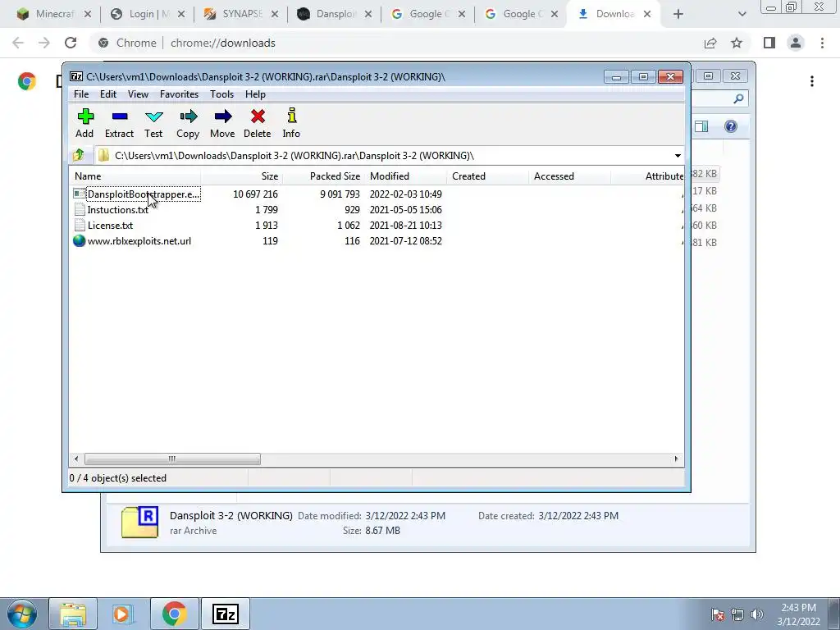Image resolution: width=840 pixels, height=630 pixels.
Task: Bookmark this page with the star icon
Action: (x=737, y=43)
